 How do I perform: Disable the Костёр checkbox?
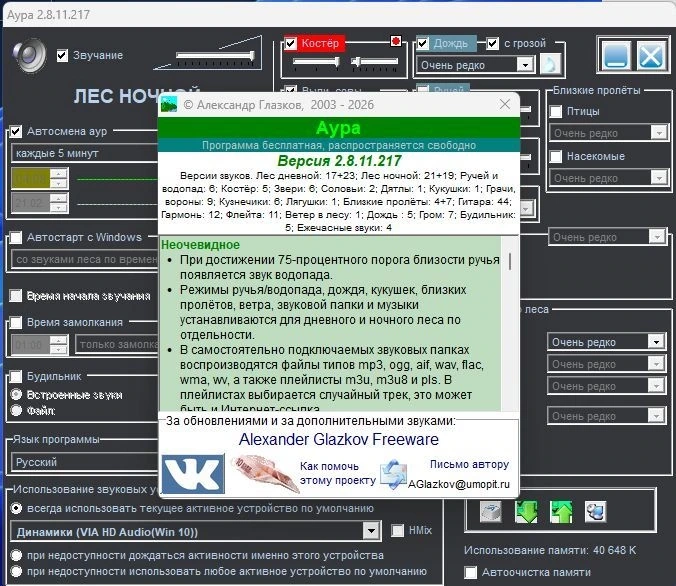(x=291, y=43)
